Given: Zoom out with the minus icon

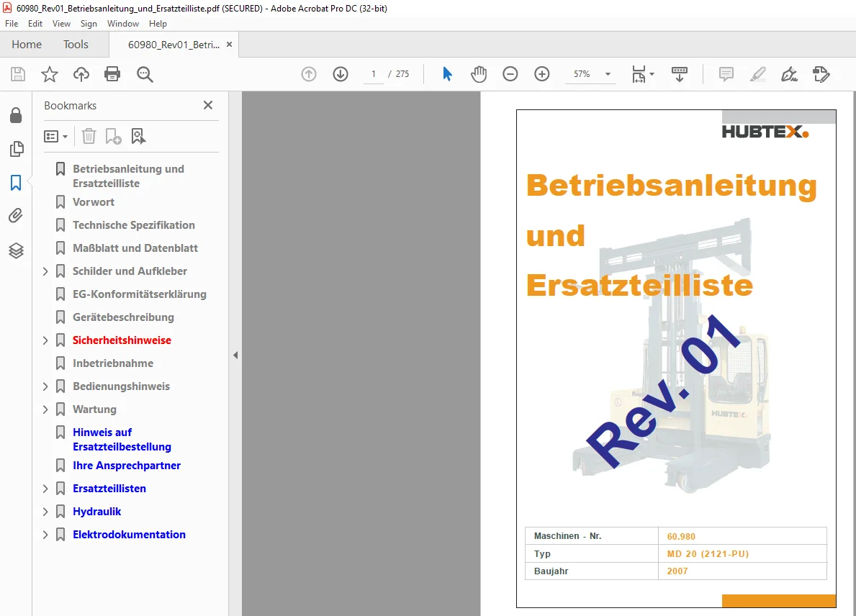Looking at the screenshot, I should (x=510, y=74).
